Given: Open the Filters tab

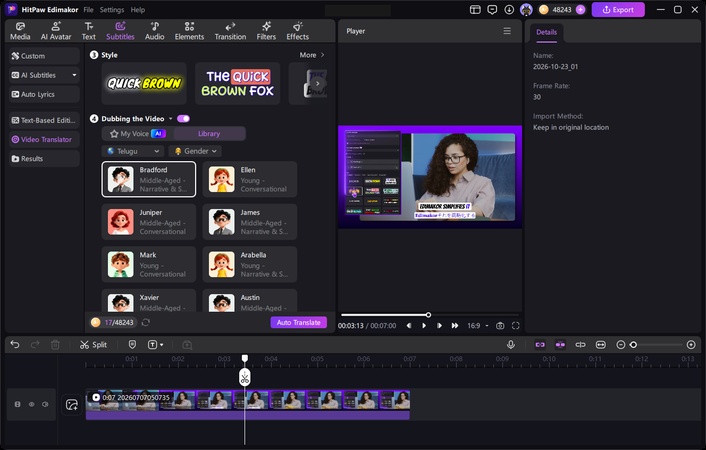Looking at the screenshot, I should 266,31.
